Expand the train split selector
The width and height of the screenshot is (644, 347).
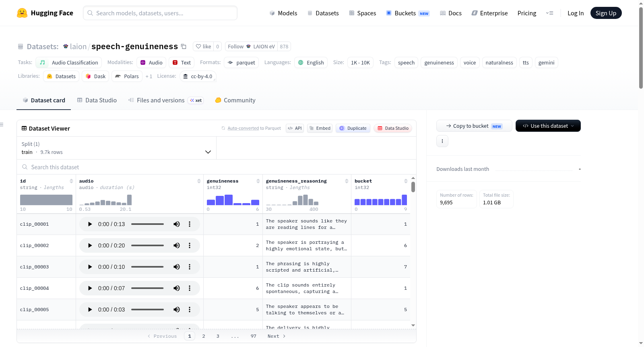coord(117,148)
